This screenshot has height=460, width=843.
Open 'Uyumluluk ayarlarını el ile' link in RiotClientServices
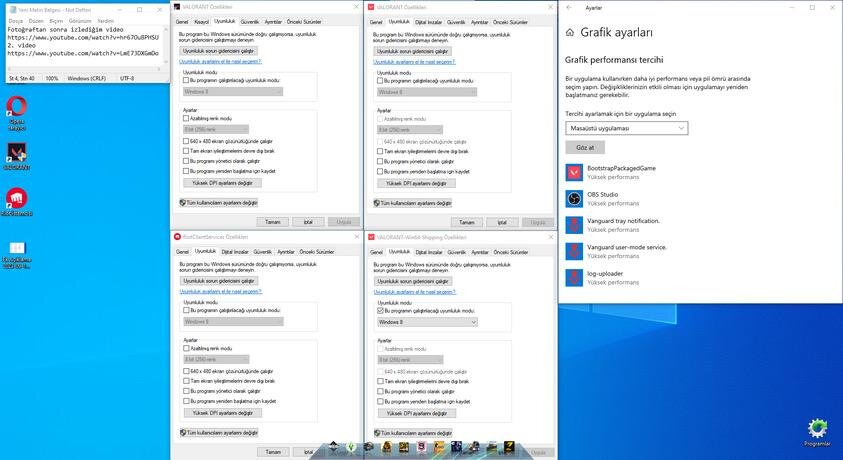pos(220,292)
